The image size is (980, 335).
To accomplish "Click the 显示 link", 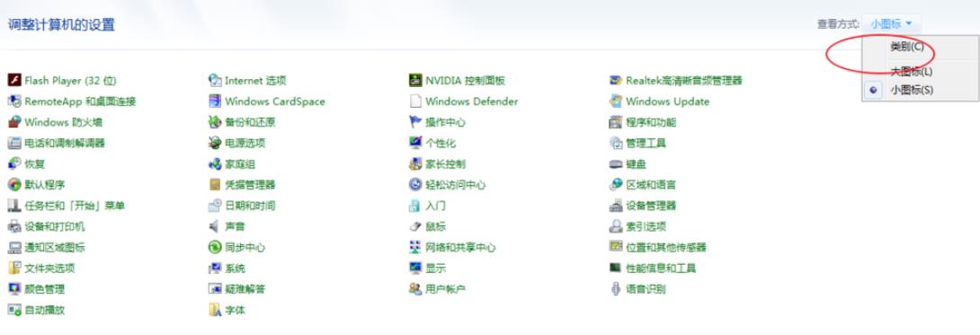I will [x=436, y=269].
